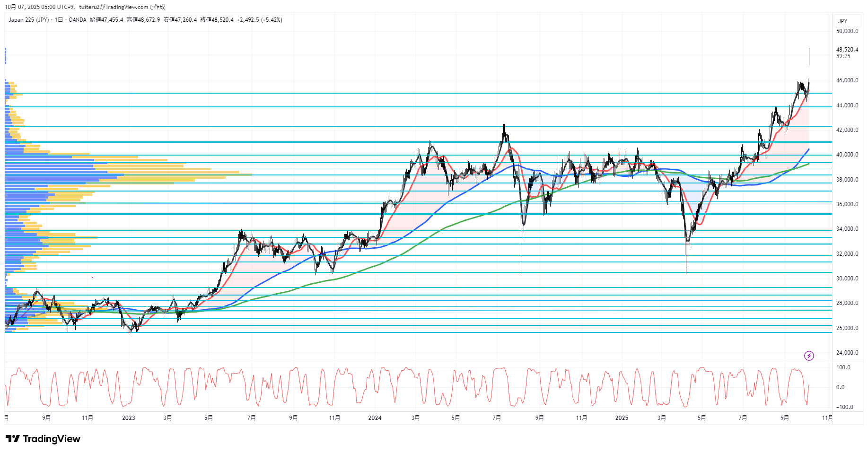The width and height of the screenshot is (868, 453).
Task: Click the TradingView logo at bottom left
Action: pos(43,439)
